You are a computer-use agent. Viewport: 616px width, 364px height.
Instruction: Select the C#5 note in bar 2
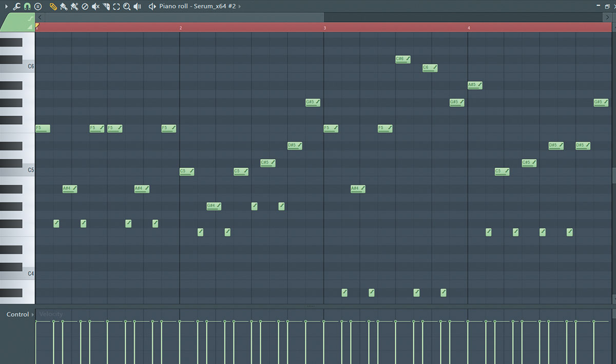click(x=268, y=163)
